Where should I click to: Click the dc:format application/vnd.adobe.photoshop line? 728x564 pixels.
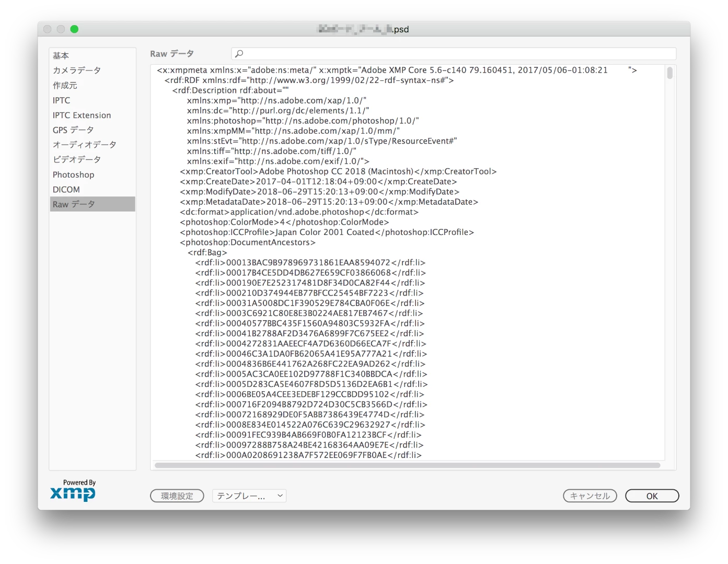pyautogui.click(x=299, y=212)
